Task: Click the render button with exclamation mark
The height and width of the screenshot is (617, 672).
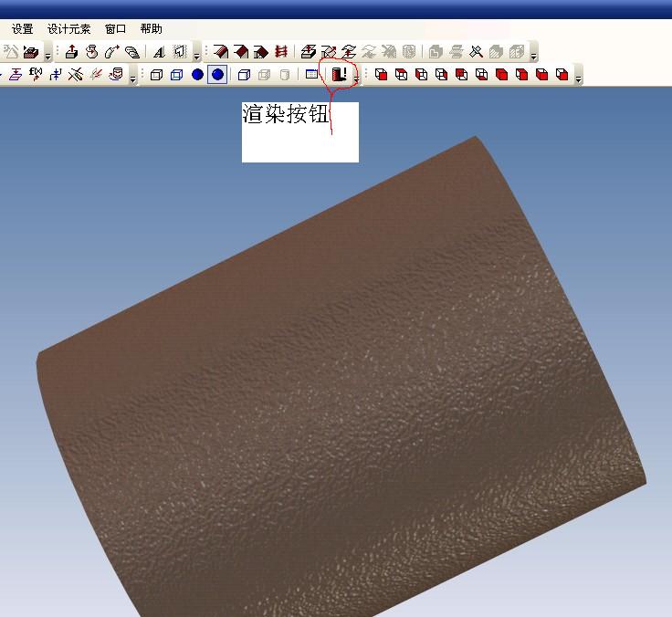Action: 339,75
